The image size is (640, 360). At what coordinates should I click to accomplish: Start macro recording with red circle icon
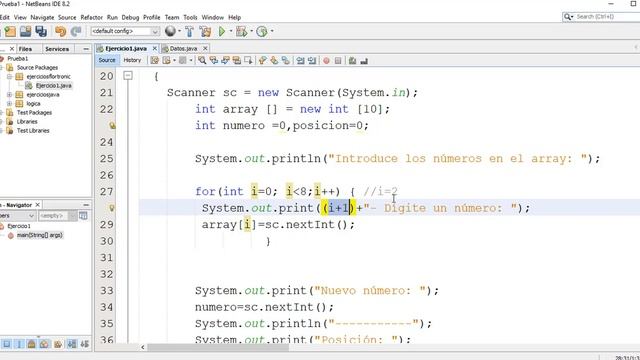coord(327,61)
